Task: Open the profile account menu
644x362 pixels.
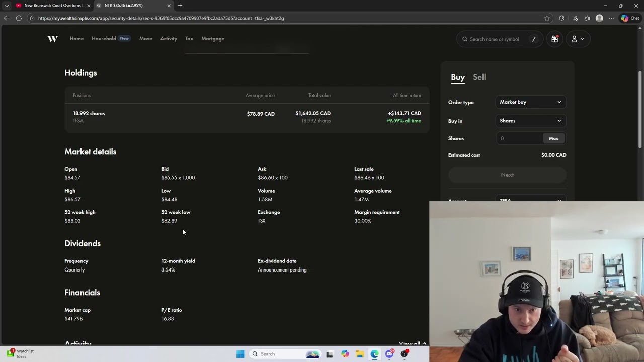Action: tap(577, 39)
